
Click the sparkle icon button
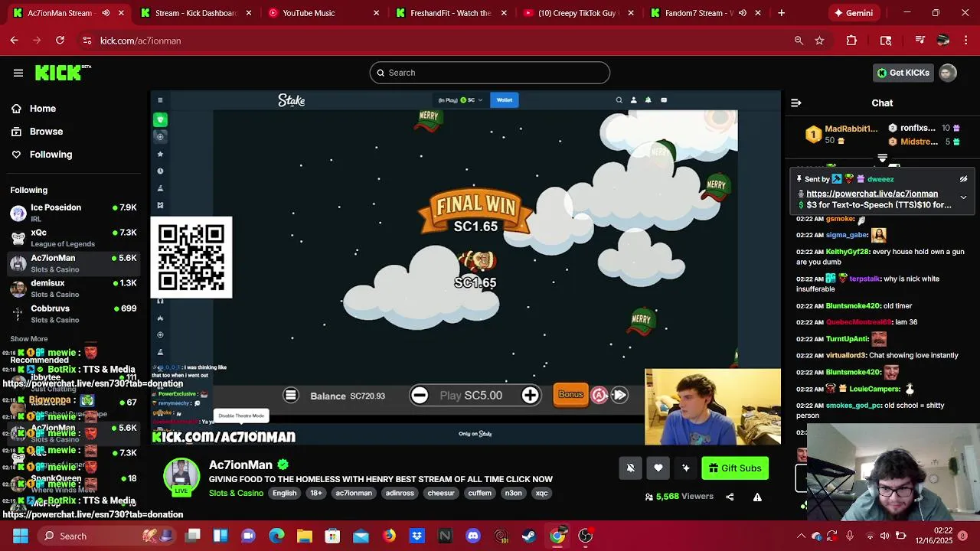(x=685, y=468)
